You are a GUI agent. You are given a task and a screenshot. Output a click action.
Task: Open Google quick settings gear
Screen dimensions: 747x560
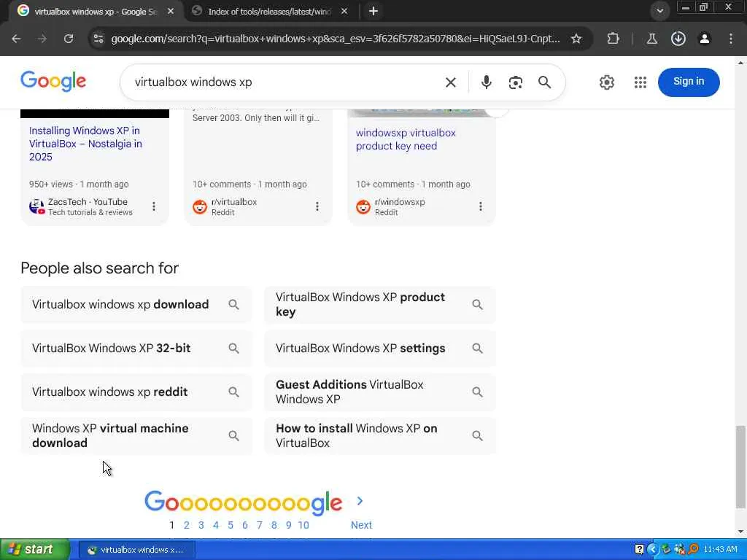tap(606, 82)
